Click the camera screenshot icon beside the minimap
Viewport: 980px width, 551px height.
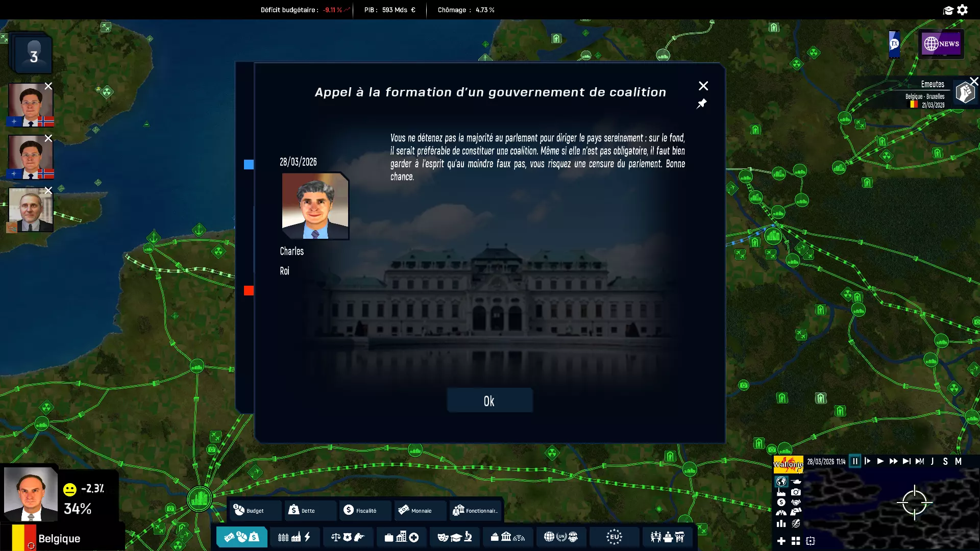click(x=796, y=492)
